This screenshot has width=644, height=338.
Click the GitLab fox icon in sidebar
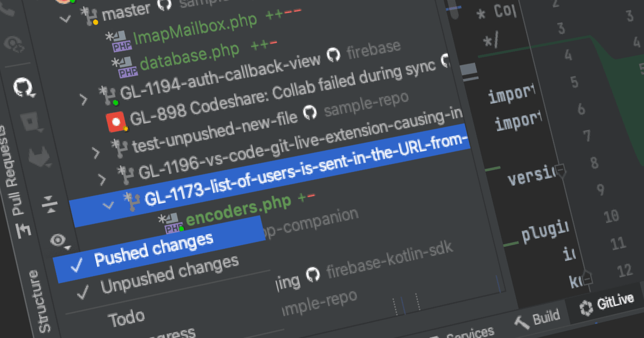tap(39, 157)
